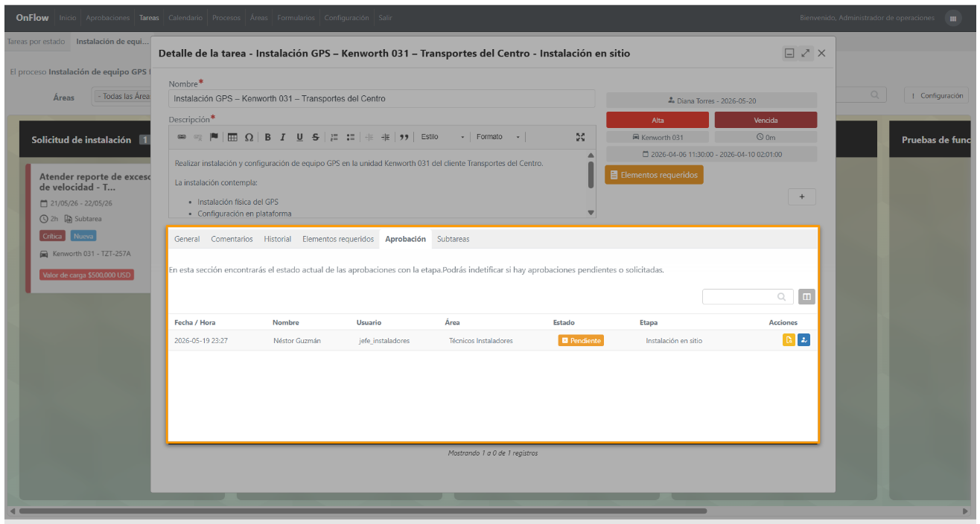Switch to the Subtareas tab
This screenshot has width=980, height=524.
(453, 239)
